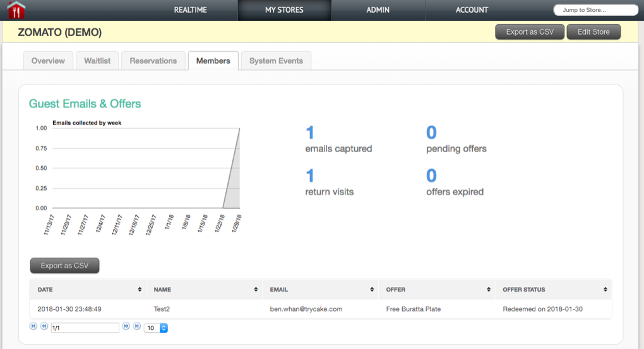
Task: Click the Test2 name cell
Action: pos(162,309)
